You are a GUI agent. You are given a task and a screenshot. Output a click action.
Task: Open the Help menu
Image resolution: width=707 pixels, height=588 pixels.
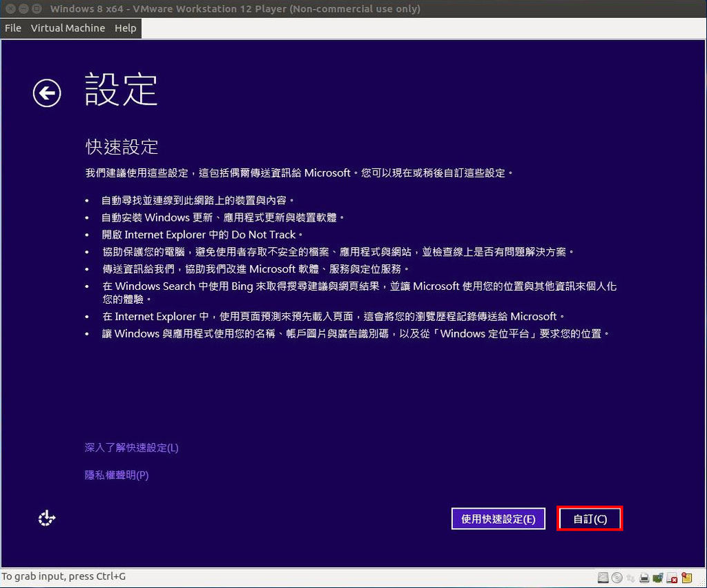(x=126, y=28)
